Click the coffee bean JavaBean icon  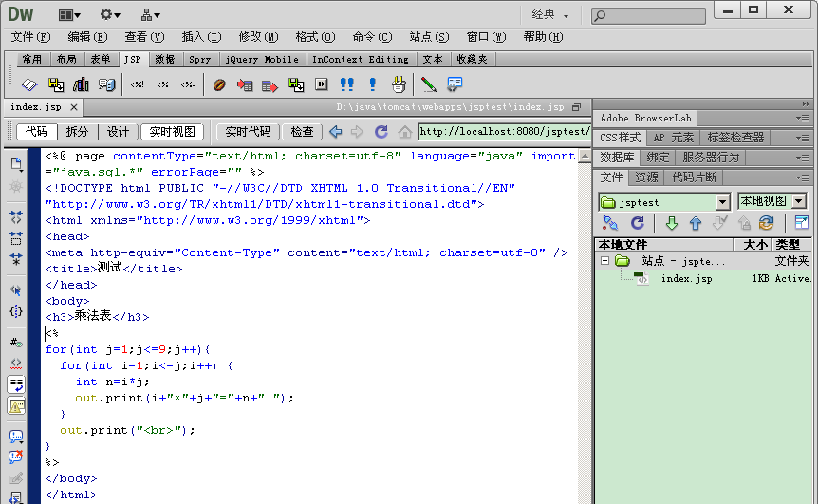(x=219, y=84)
